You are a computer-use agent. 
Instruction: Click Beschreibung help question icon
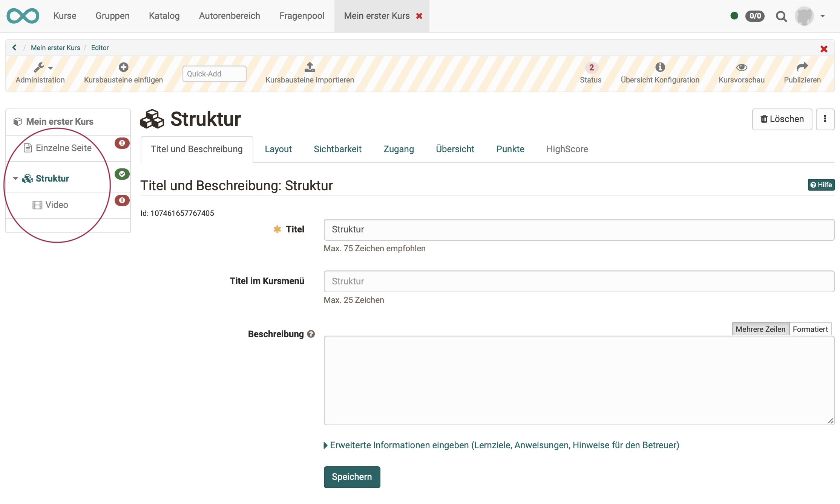point(311,334)
